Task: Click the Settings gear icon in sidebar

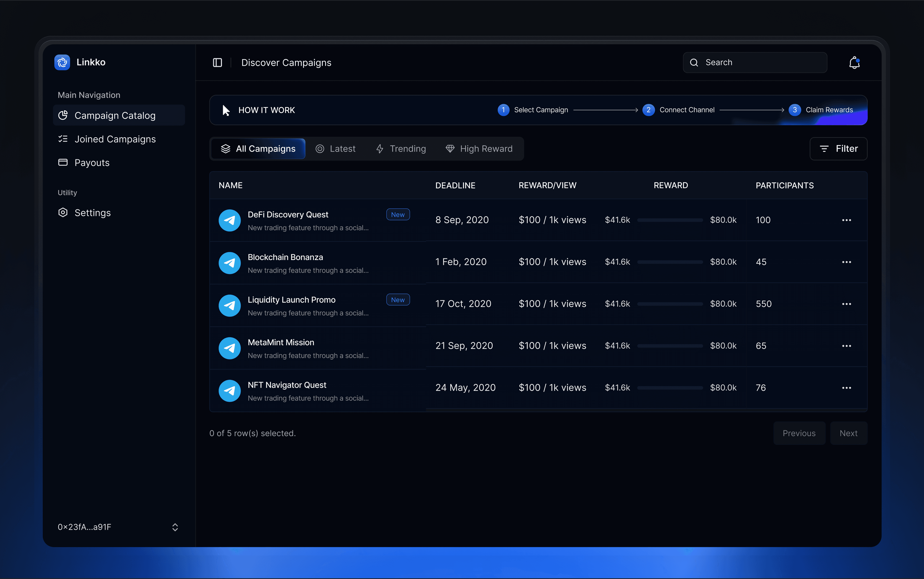Action: click(63, 213)
